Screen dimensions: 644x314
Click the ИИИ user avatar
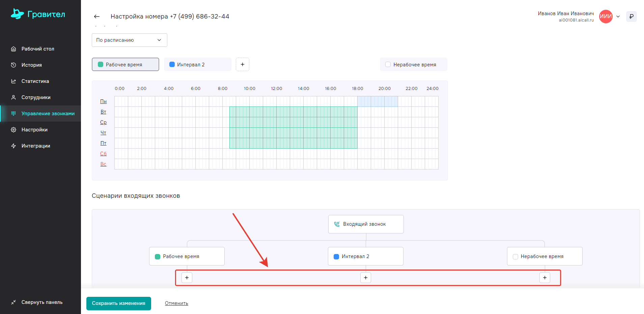pyautogui.click(x=606, y=17)
